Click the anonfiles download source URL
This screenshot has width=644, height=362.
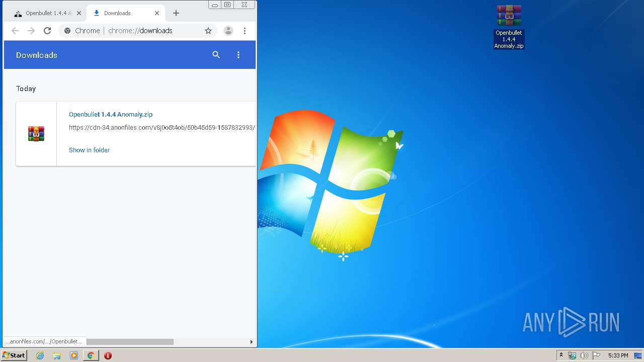(x=162, y=128)
